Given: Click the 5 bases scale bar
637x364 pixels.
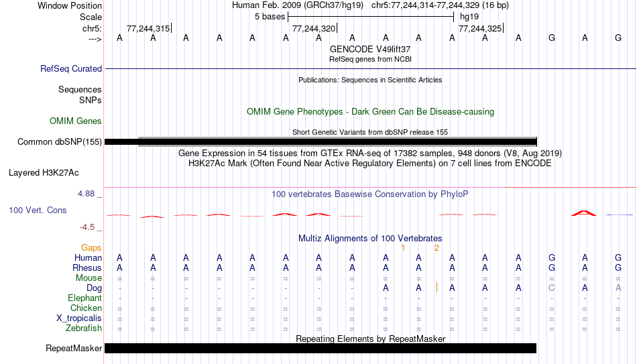Looking at the screenshot, I should tap(371, 17).
